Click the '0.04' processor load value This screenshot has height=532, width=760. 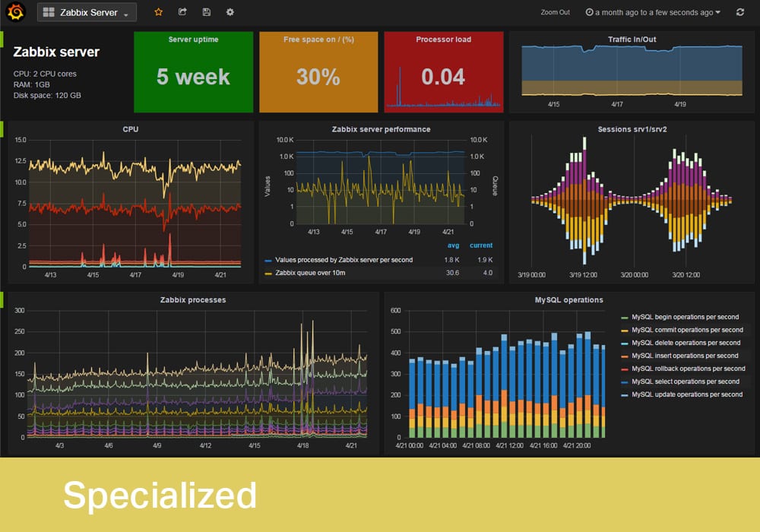point(443,77)
